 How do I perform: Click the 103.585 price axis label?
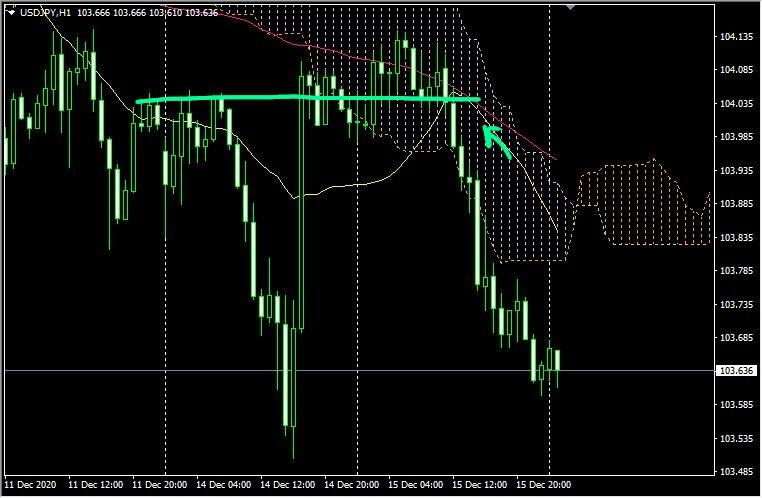click(x=736, y=405)
